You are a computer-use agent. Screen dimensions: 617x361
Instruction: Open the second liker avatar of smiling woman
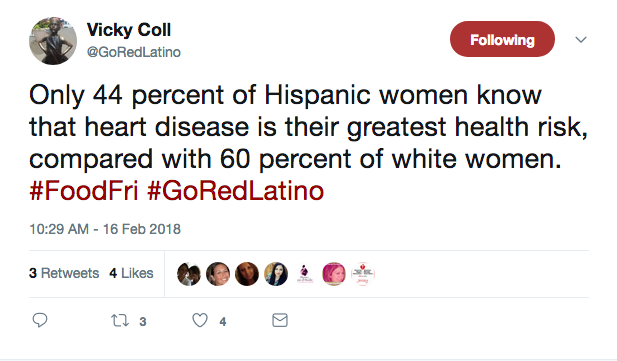coord(218,274)
